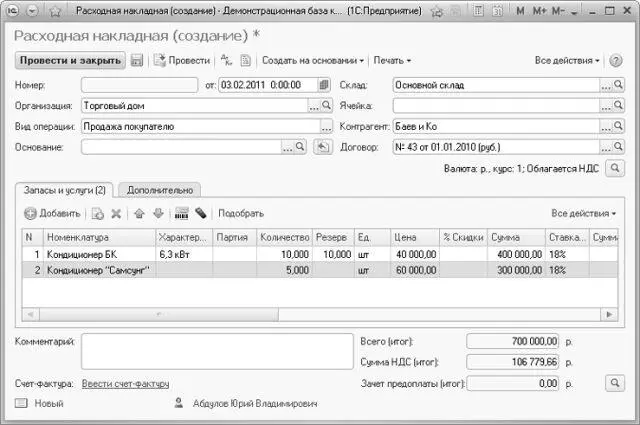The height and width of the screenshot is (425, 640).
Task: Expand the Печать dropdown menu
Action: 392,60
